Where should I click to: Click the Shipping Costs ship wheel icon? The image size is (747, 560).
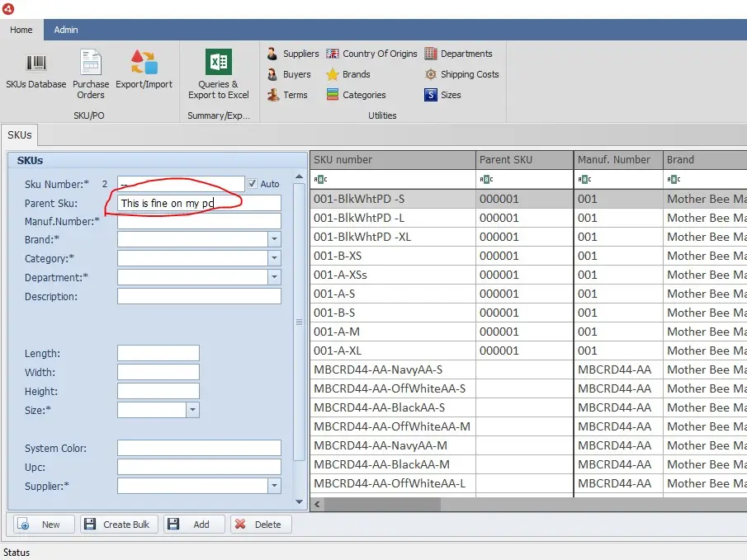tap(431, 74)
